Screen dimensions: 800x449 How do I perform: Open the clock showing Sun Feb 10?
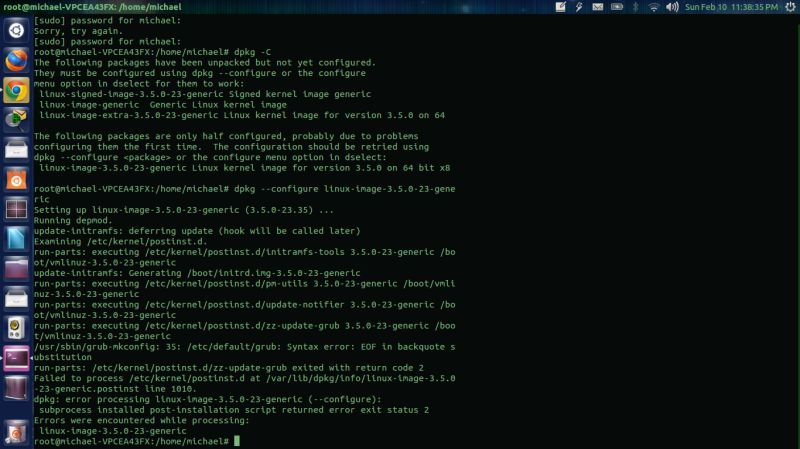point(731,7)
